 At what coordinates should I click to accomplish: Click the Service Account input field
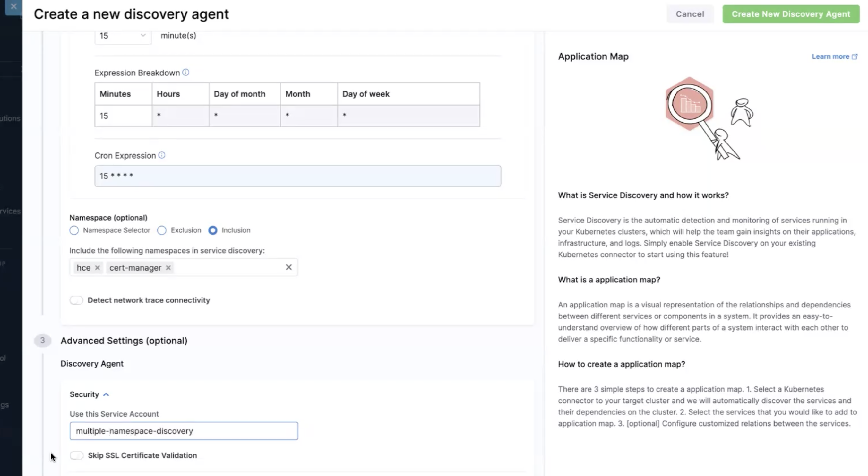pos(184,431)
